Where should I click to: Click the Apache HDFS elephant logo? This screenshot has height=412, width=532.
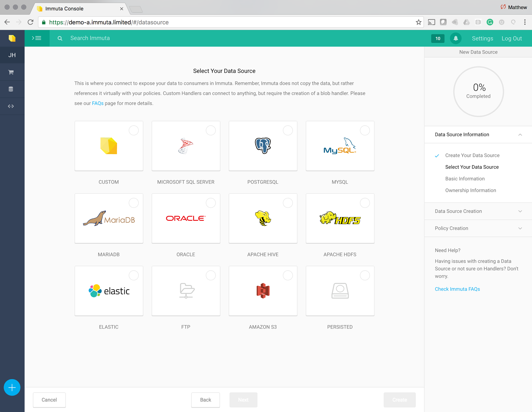tap(340, 218)
